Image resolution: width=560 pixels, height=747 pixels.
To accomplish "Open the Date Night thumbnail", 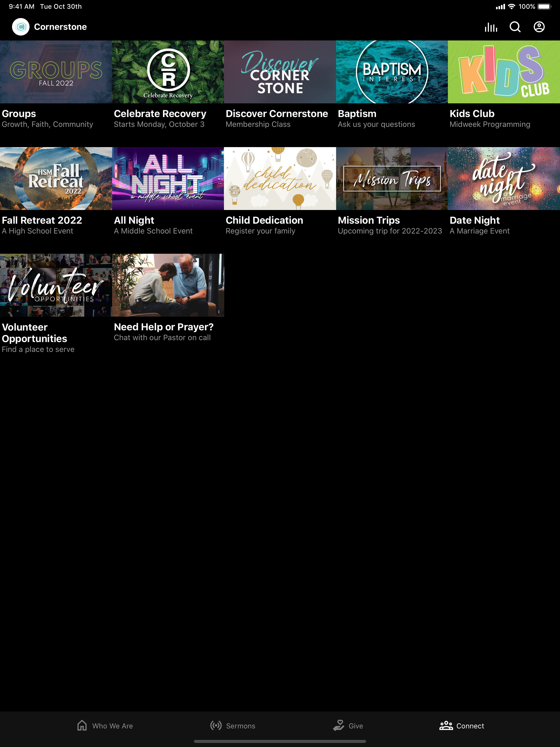I will tap(504, 179).
